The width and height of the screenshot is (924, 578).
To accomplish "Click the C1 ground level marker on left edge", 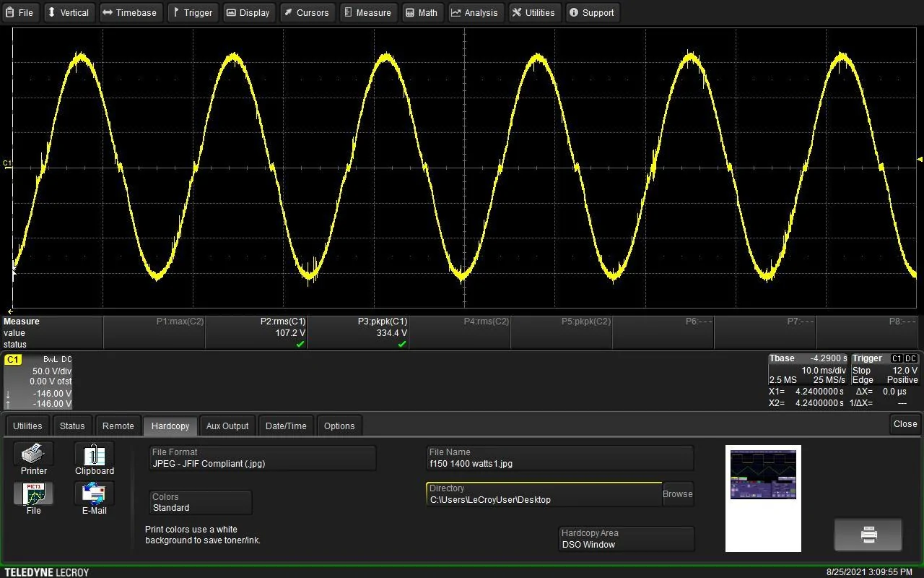I will pos(7,164).
